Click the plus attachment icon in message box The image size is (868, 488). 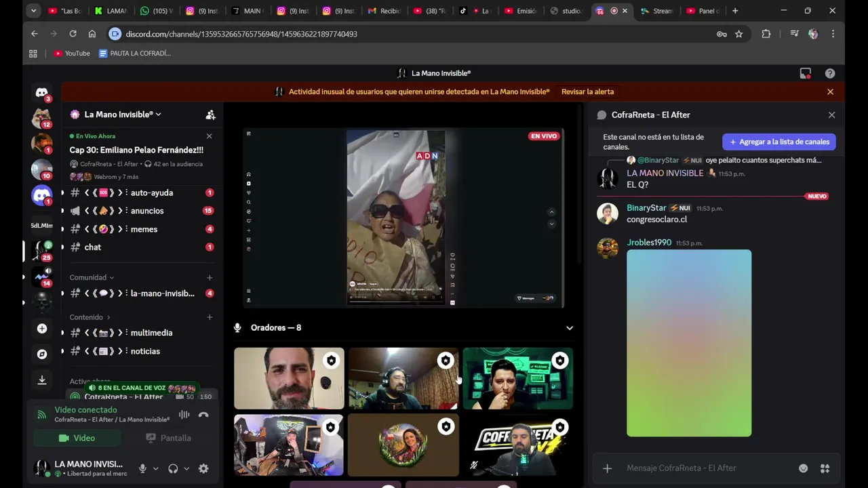pos(608,468)
